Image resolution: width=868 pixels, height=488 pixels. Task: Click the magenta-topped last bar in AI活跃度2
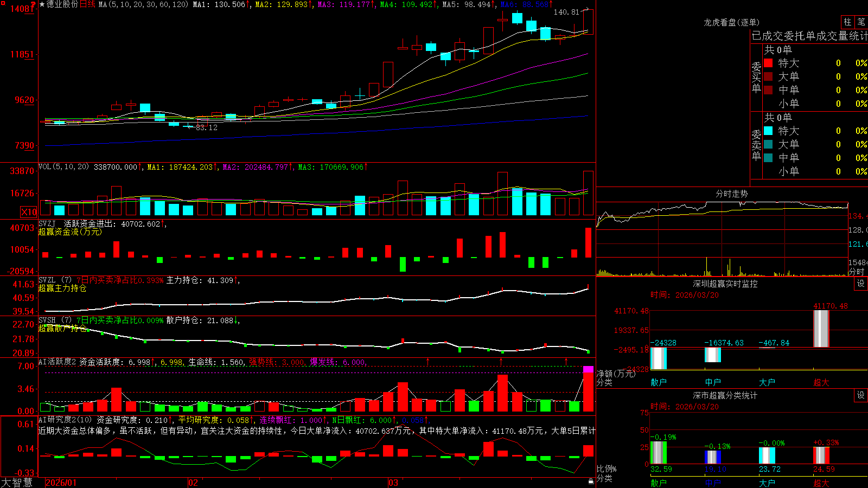588,389
